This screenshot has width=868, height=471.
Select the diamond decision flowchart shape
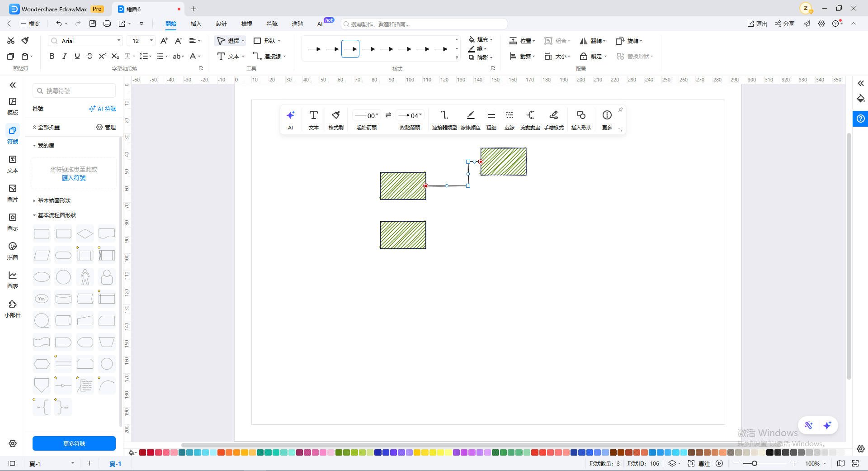[x=85, y=233]
